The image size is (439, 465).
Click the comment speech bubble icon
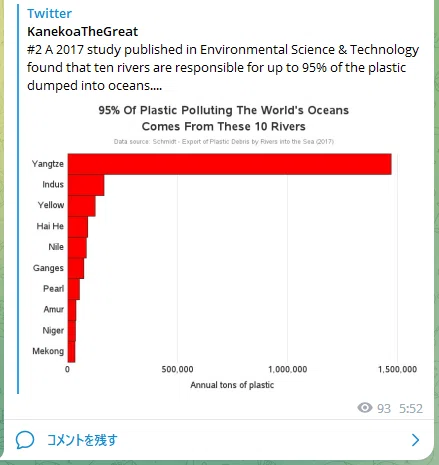click(x=25, y=440)
